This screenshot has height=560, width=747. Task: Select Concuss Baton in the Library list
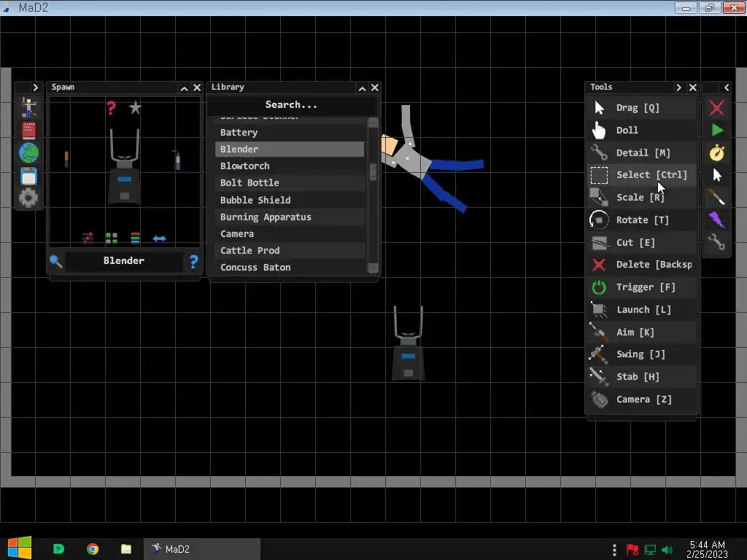(x=290, y=267)
